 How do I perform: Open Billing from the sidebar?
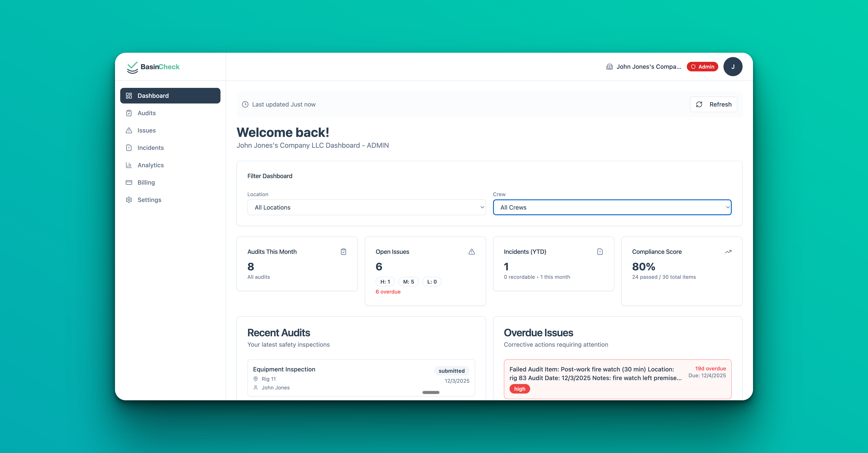tap(146, 182)
